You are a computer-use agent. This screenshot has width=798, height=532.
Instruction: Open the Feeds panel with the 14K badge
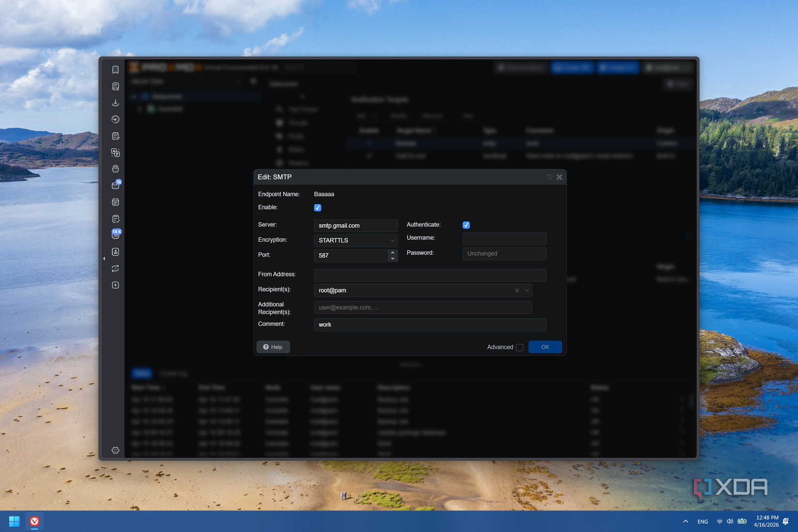pos(115,235)
